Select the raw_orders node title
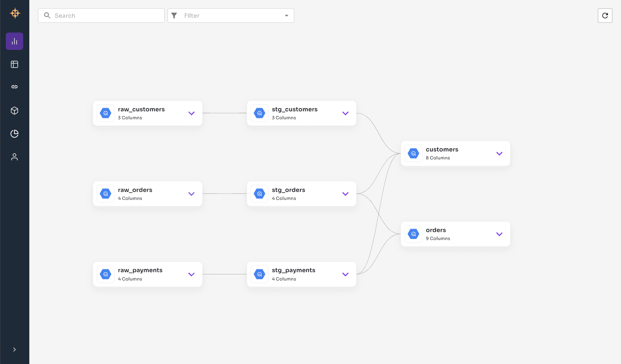621x364 pixels. tap(135, 190)
